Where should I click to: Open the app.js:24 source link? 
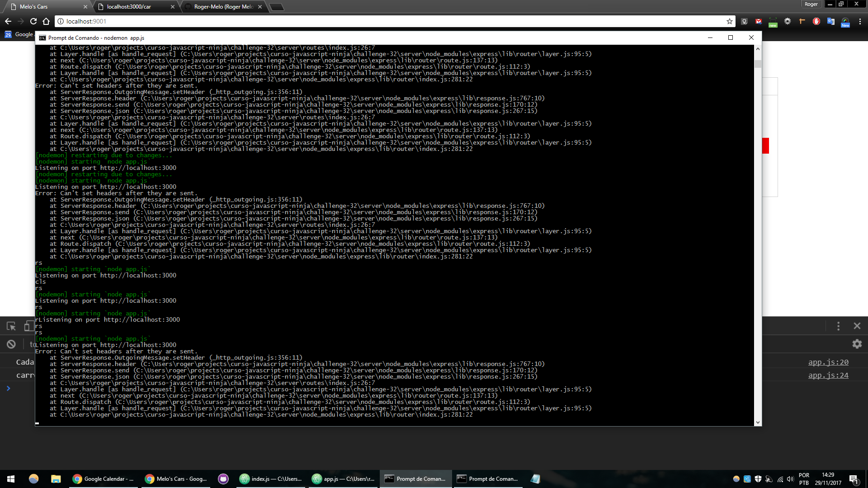(x=828, y=375)
